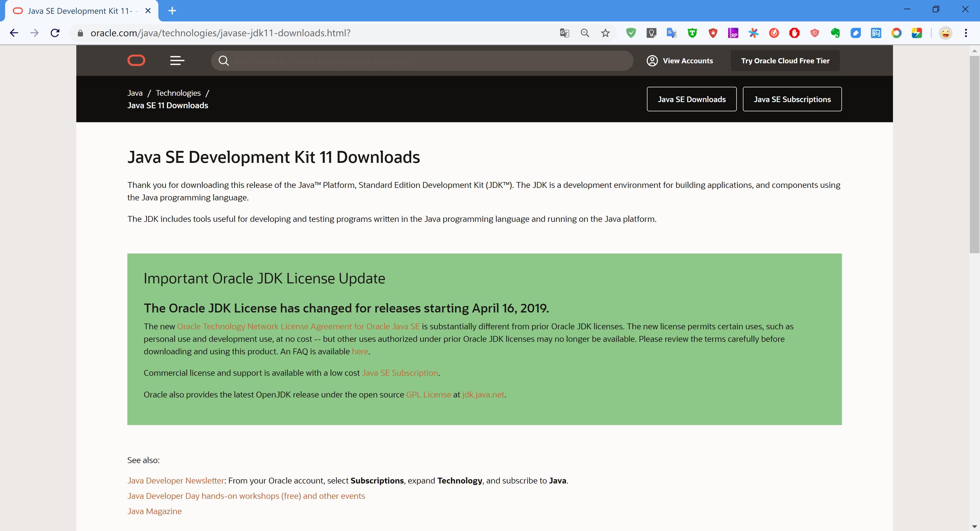Click the Java breadcrumb link
The height and width of the screenshot is (531, 980).
[135, 93]
